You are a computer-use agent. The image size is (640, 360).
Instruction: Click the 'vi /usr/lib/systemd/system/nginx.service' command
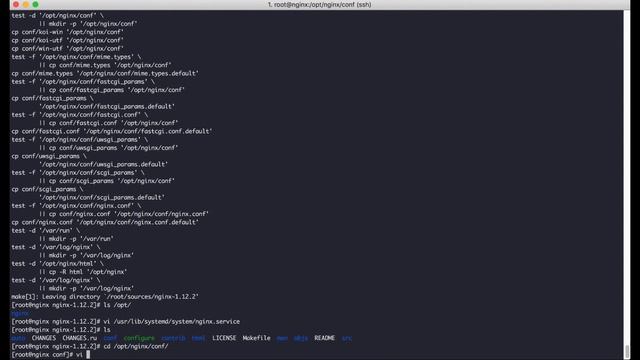click(171, 322)
